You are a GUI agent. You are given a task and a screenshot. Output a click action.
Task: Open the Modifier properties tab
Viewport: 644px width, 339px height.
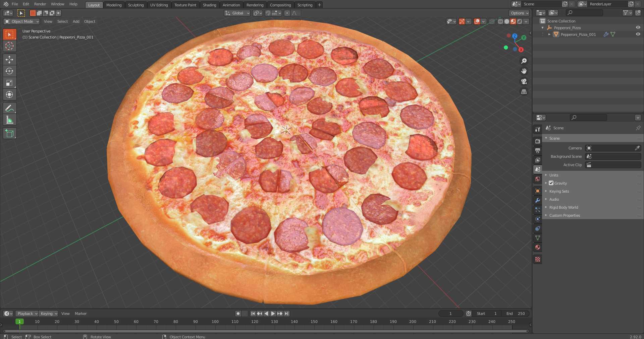click(538, 200)
